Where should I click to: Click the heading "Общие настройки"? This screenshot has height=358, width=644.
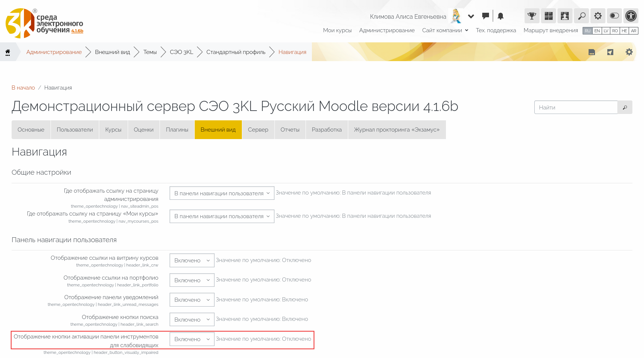pyautogui.click(x=41, y=172)
